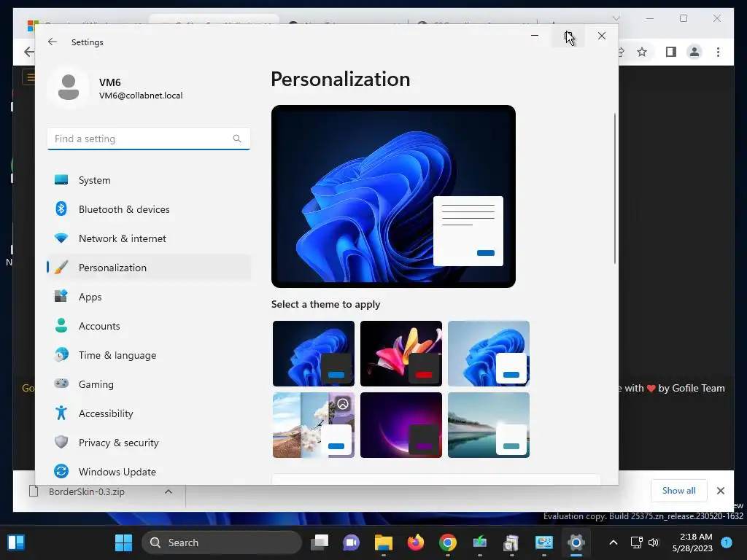This screenshot has height=560, width=747.
Task: Open Chrome's three-dot menu
Action: click(719, 52)
